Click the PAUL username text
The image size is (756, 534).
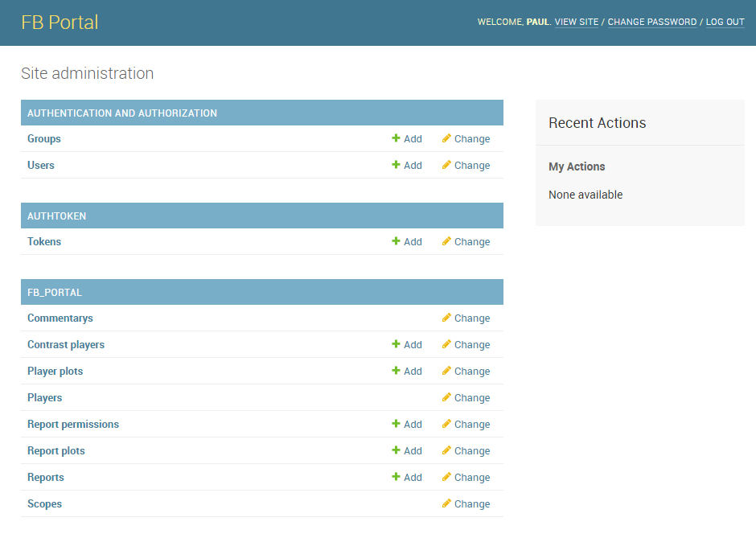pos(537,22)
